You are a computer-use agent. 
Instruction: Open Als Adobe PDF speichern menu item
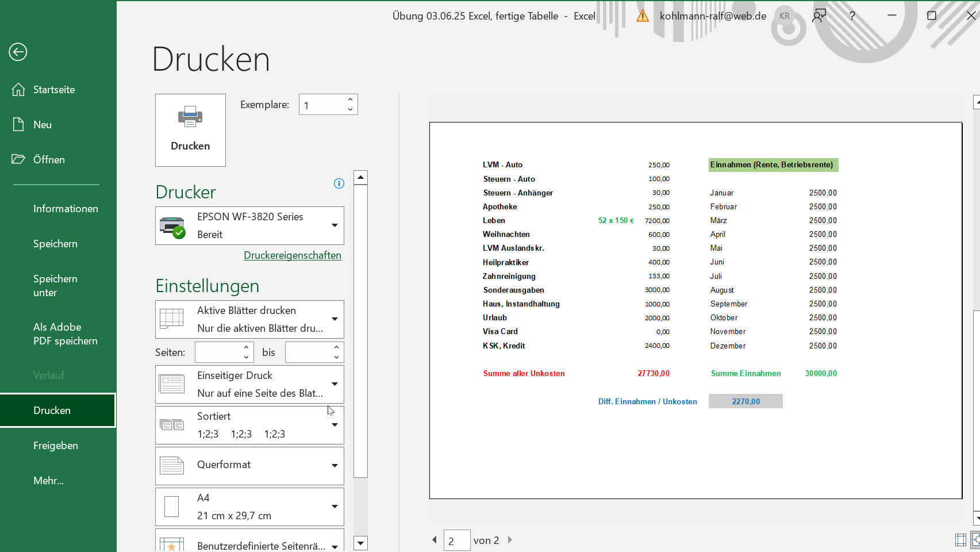[x=65, y=334]
